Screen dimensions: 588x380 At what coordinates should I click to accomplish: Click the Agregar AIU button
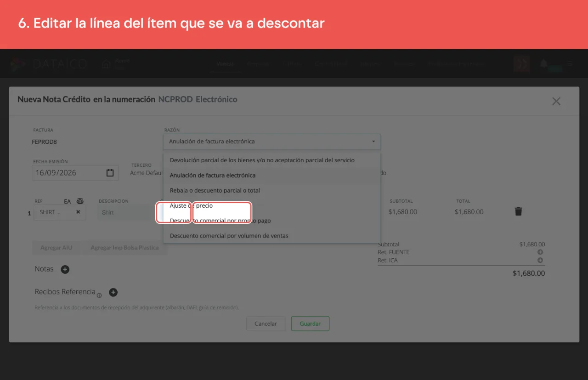(57, 248)
